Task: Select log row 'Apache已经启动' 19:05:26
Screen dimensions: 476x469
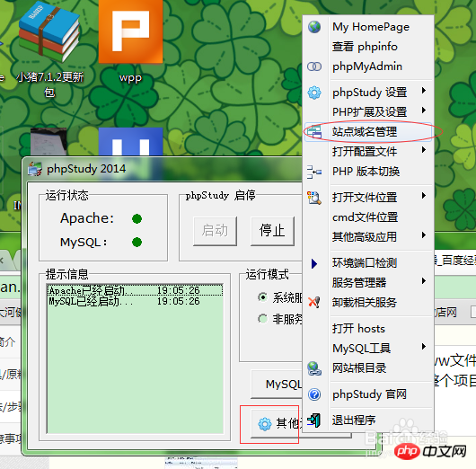Action: pyautogui.click(x=135, y=291)
